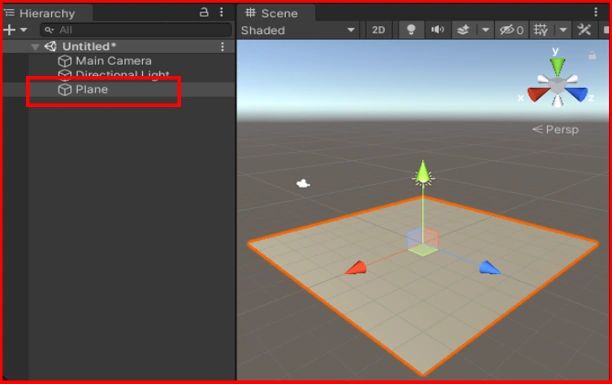Switch to the Hierarchy tab

tap(47, 13)
